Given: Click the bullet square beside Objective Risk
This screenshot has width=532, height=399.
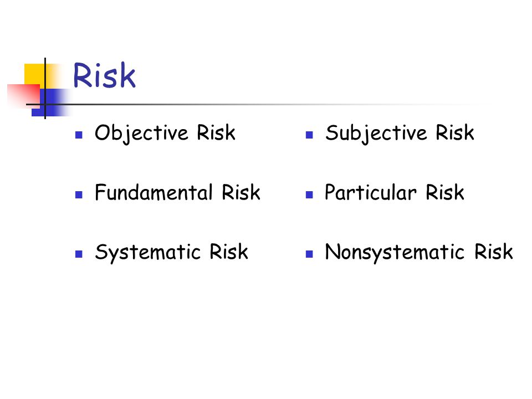Looking at the screenshot, I should (x=79, y=135).
